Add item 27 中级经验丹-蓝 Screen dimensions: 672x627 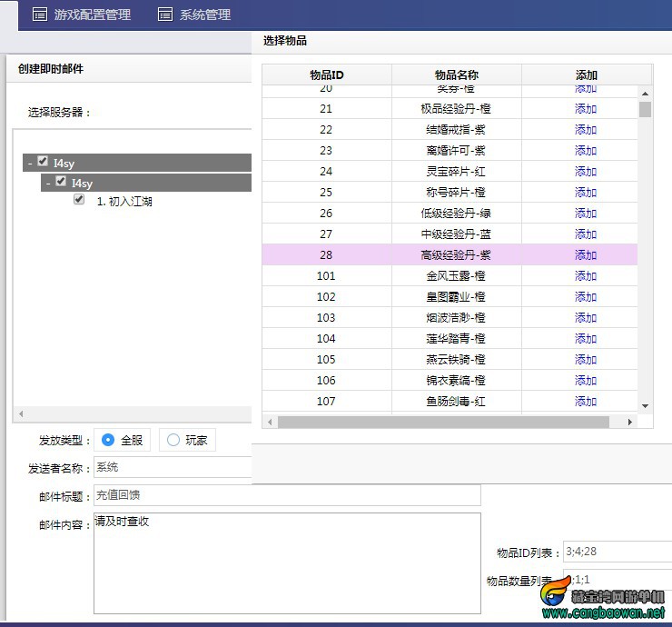click(586, 234)
